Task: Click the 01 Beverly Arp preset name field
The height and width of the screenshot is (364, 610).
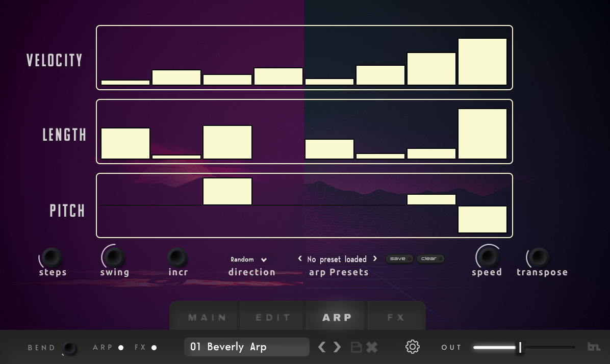Action: click(x=247, y=347)
